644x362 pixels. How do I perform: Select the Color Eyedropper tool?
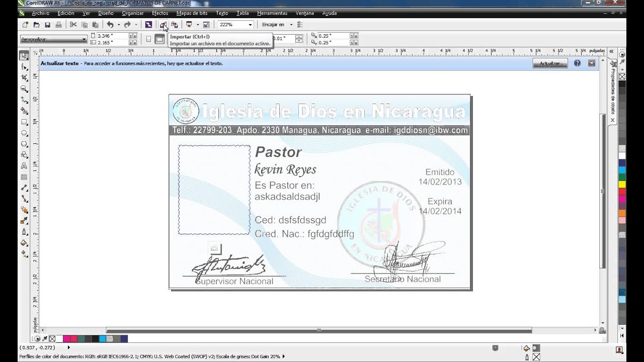24,221
